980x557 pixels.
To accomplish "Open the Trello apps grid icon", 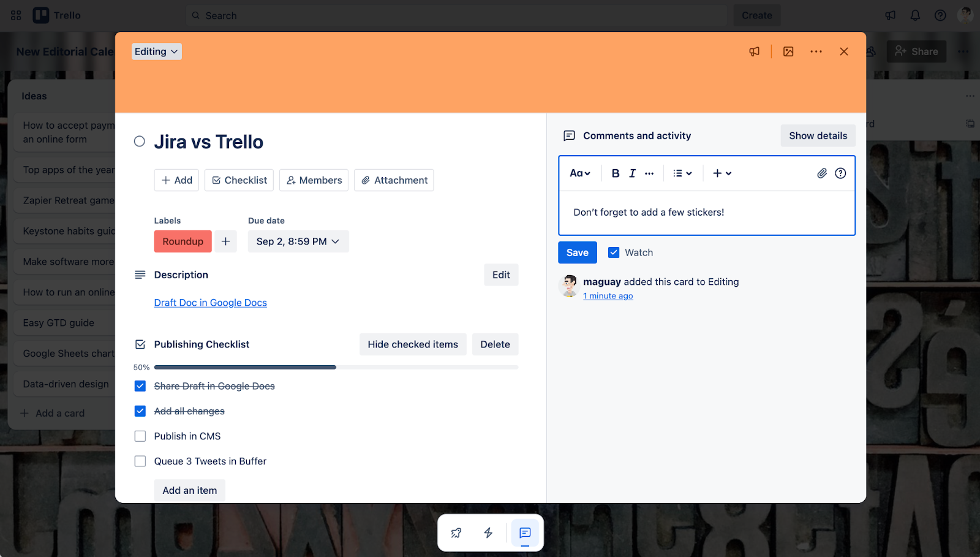I will pyautogui.click(x=15, y=15).
